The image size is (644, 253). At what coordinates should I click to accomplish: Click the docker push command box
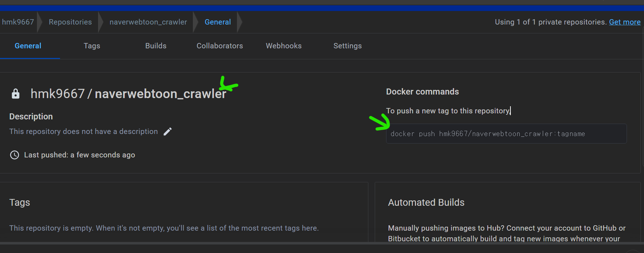(x=507, y=134)
